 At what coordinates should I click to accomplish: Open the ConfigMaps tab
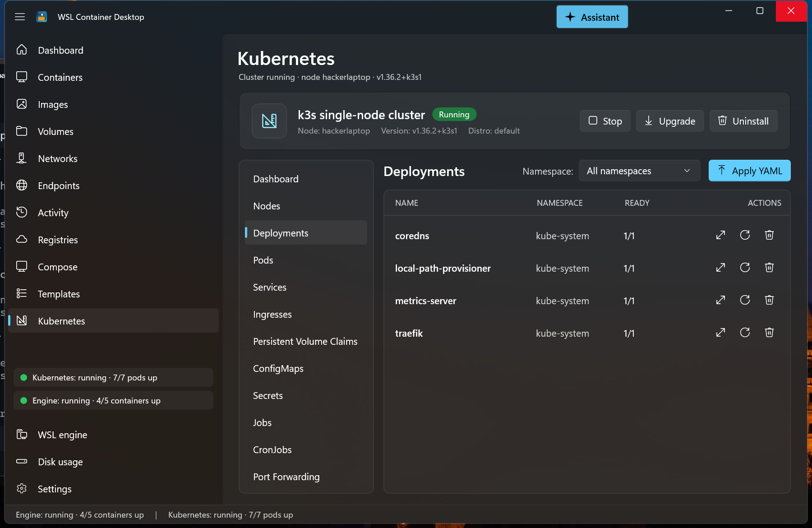click(306, 368)
